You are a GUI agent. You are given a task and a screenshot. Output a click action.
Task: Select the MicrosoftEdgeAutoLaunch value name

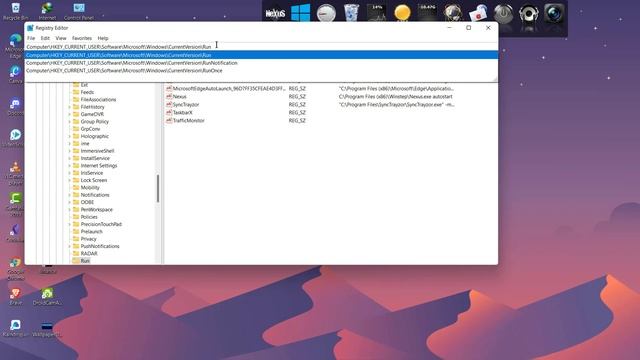[229, 88]
